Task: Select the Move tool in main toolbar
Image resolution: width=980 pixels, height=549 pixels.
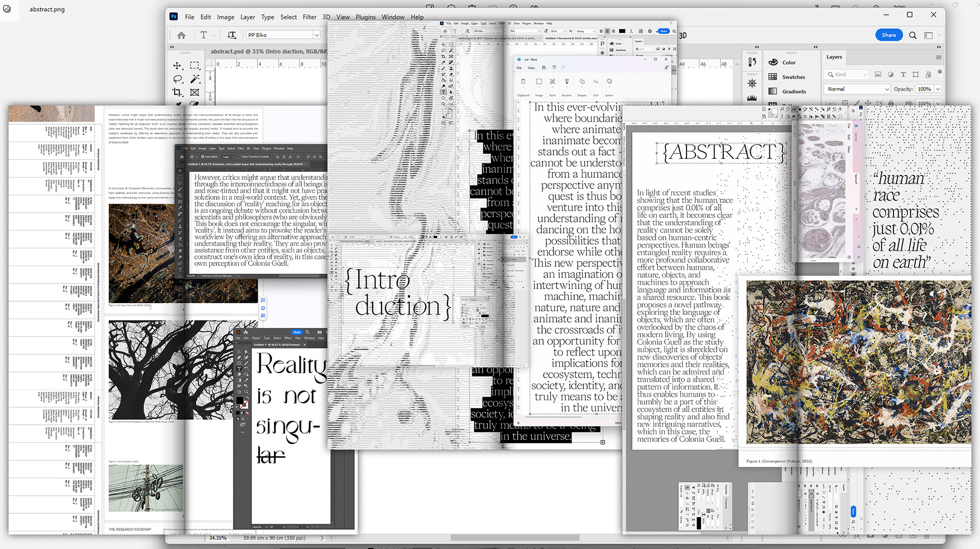Action: coord(177,66)
